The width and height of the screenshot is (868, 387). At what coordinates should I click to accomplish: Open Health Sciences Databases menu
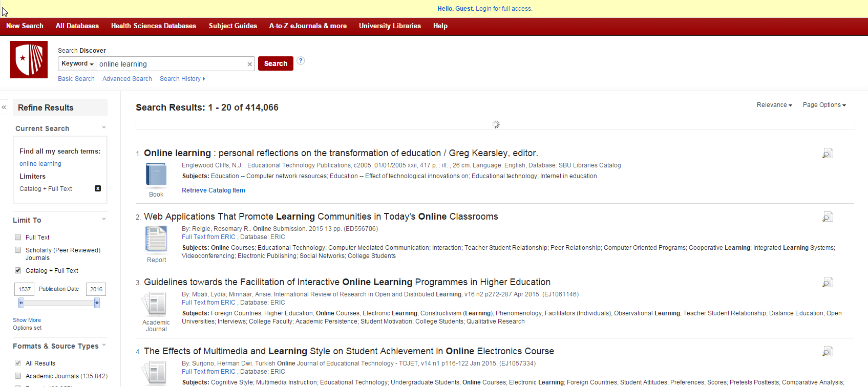pos(154,26)
